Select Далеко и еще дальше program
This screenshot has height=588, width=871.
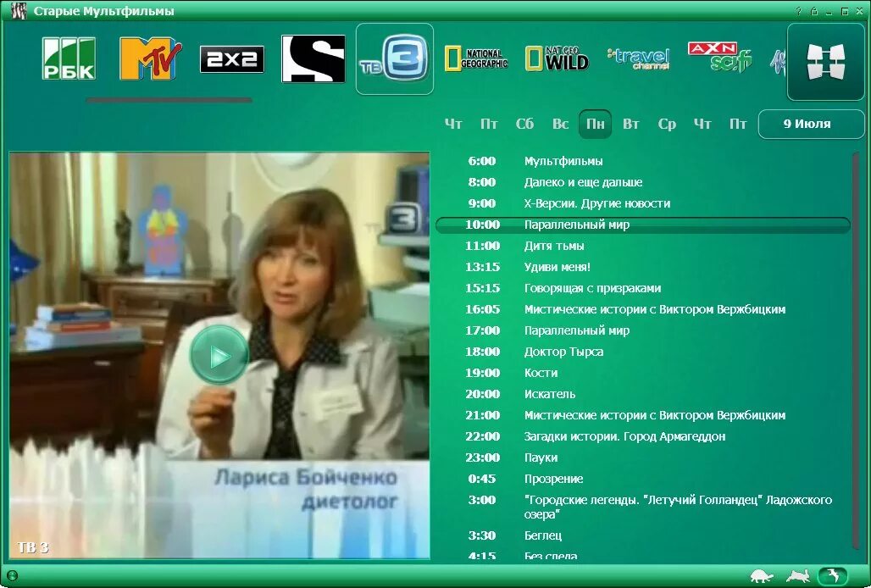(x=643, y=182)
